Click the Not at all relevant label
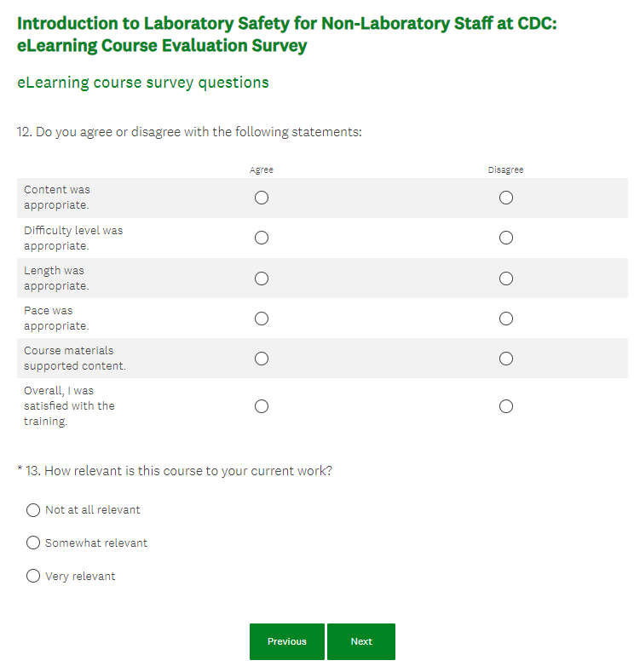 pos(93,510)
